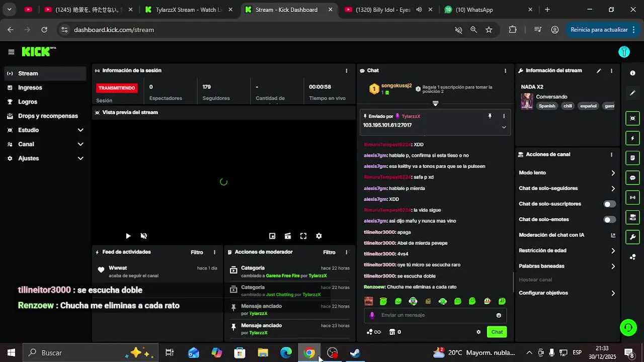This screenshot has height=362, width=644.
Task: Open Steam from the Windows taskbar
Action: pos(355,353)
